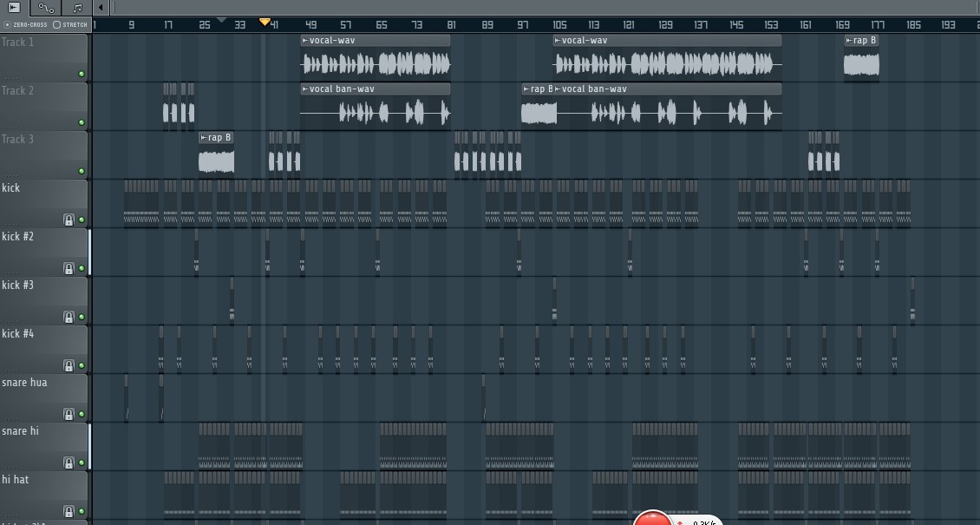Click the lock icon on snare hi track
980x525 pixels.
69,463
